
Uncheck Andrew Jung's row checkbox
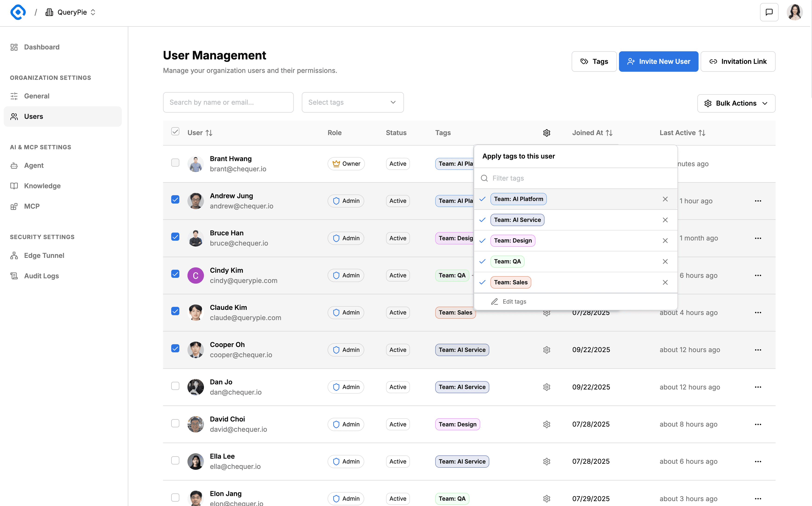175,200
